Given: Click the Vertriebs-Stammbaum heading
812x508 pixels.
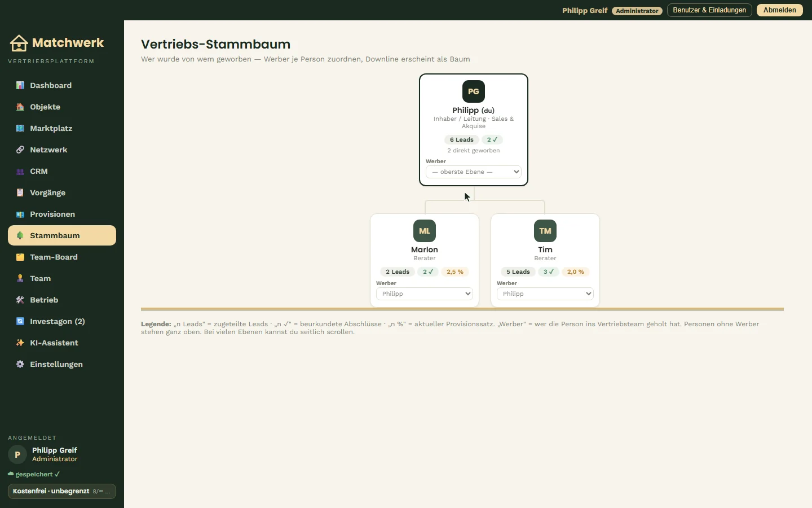Looking at the screenshot, I should point(216,44).
